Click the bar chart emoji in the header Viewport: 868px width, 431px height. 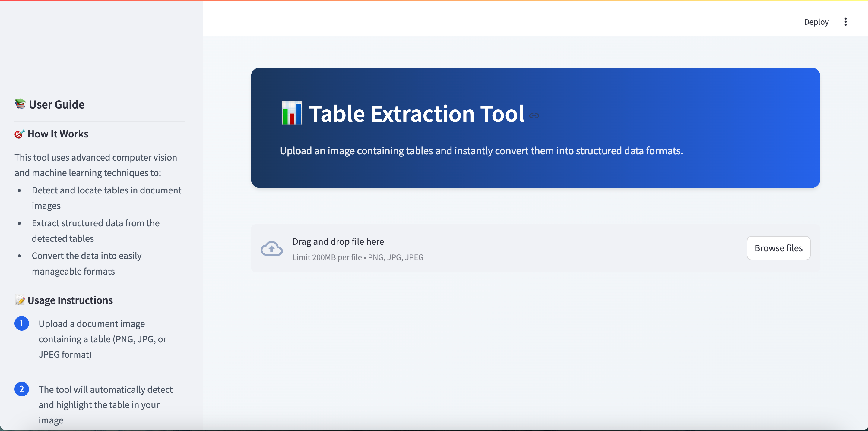pos(291,113)
